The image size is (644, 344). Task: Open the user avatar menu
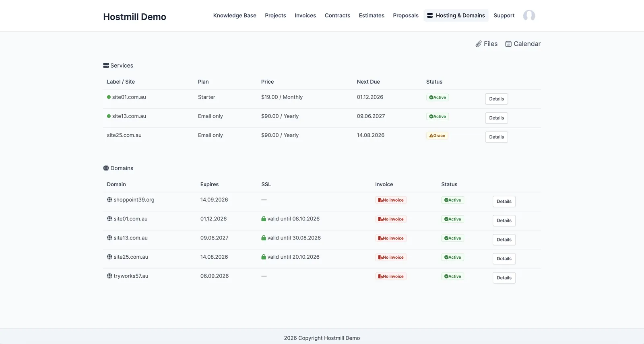(x=529, y=16)
